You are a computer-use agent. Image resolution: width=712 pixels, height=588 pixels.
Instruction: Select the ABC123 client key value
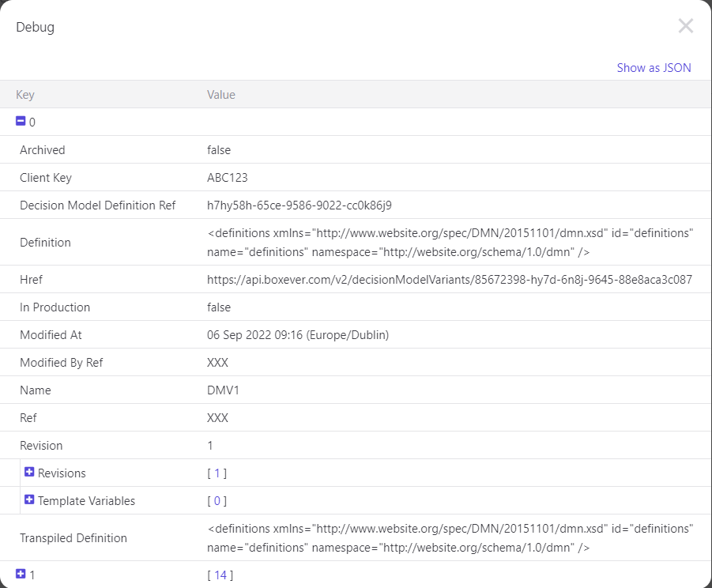[228, 178]
